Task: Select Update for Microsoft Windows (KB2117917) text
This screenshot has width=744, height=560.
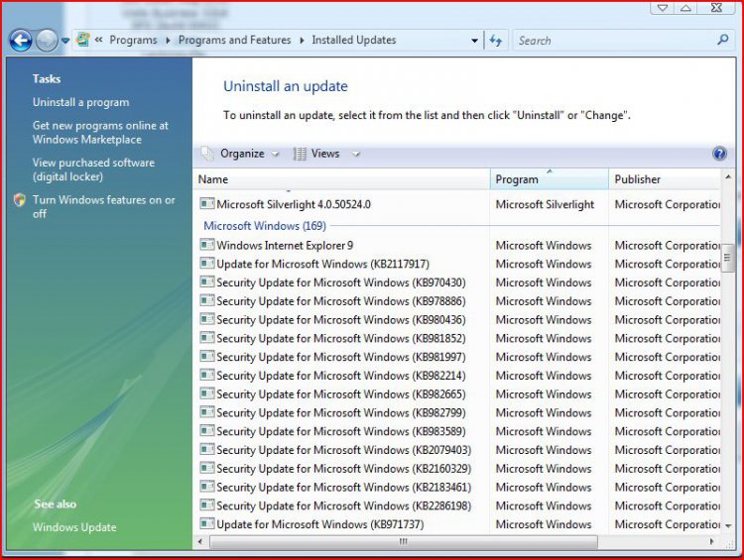Action: pos(322,264)
